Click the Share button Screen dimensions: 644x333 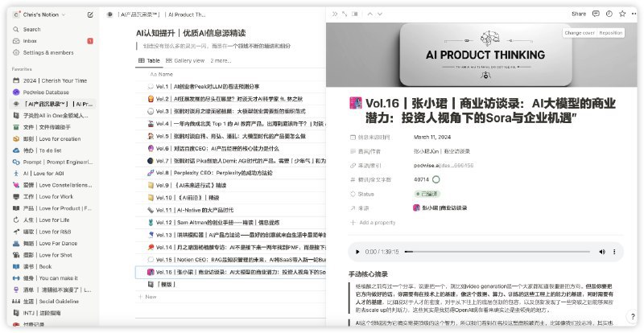pos(579,14)
